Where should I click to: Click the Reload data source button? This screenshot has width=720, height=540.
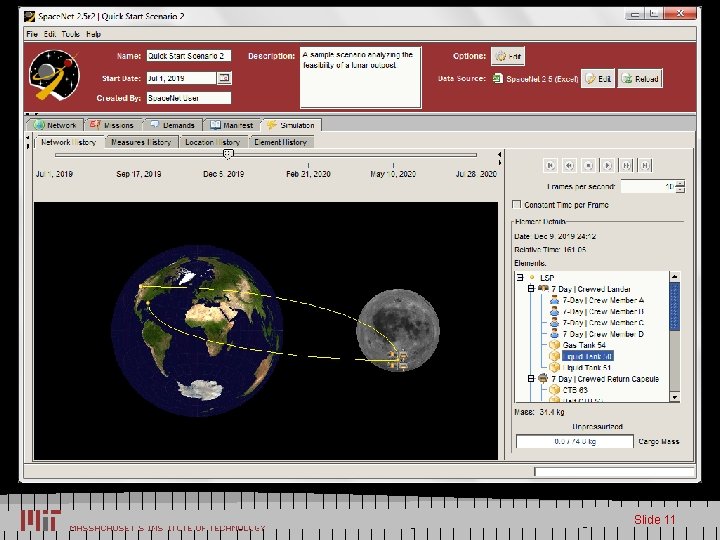(x=640, y=78)
